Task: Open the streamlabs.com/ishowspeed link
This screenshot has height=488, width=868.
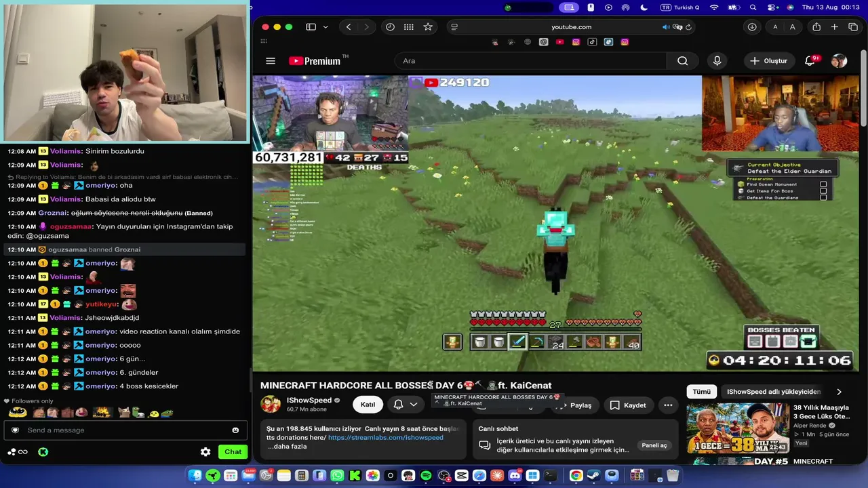Action: 385,438
